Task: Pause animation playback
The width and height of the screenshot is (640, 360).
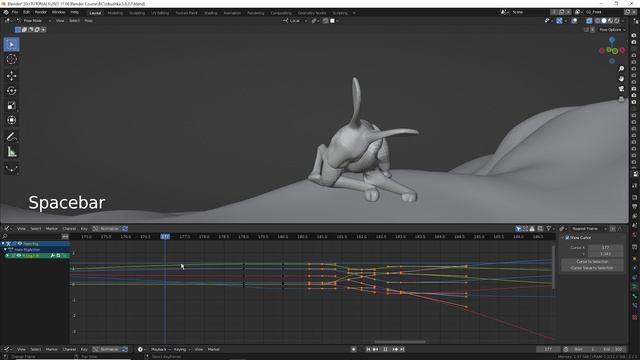Action: 385,349
